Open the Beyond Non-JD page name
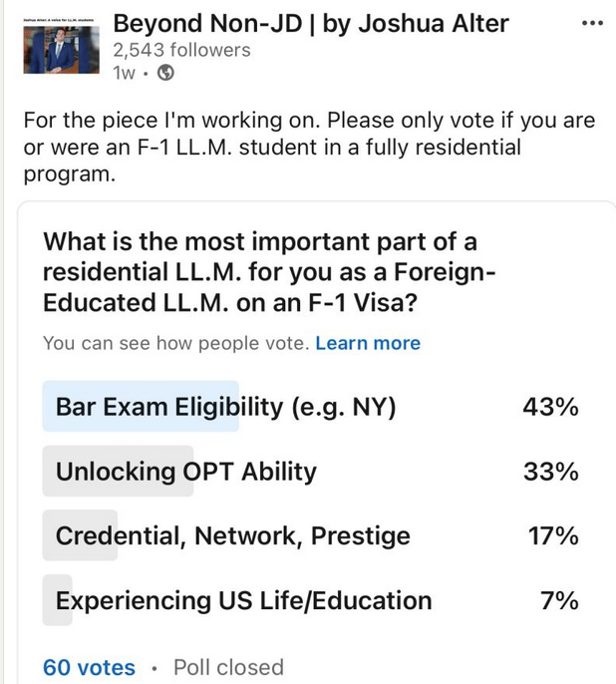The height and width of the screenshot is (684, 616). [310, 23]
